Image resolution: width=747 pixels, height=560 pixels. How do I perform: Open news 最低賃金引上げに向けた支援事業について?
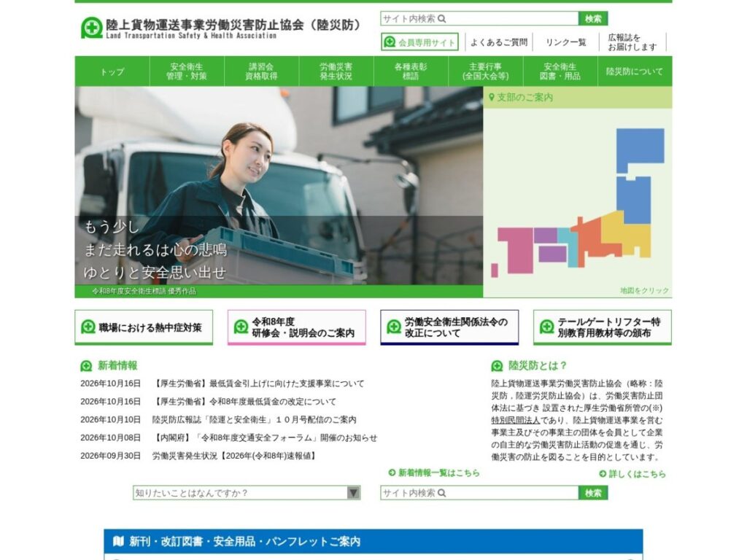(259, 384)
